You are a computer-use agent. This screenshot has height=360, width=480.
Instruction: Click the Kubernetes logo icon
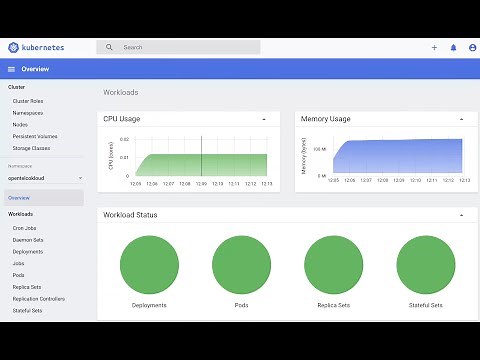[x=13, y=47]
